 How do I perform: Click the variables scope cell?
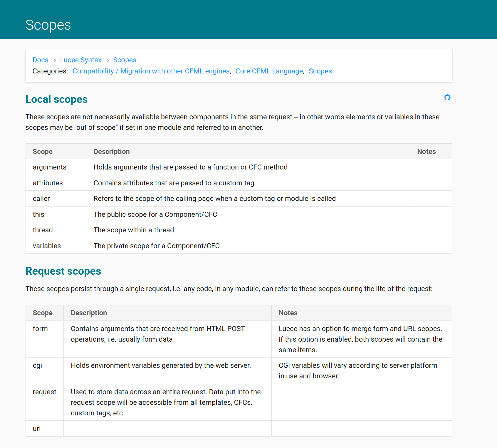(x=56, y=246)
